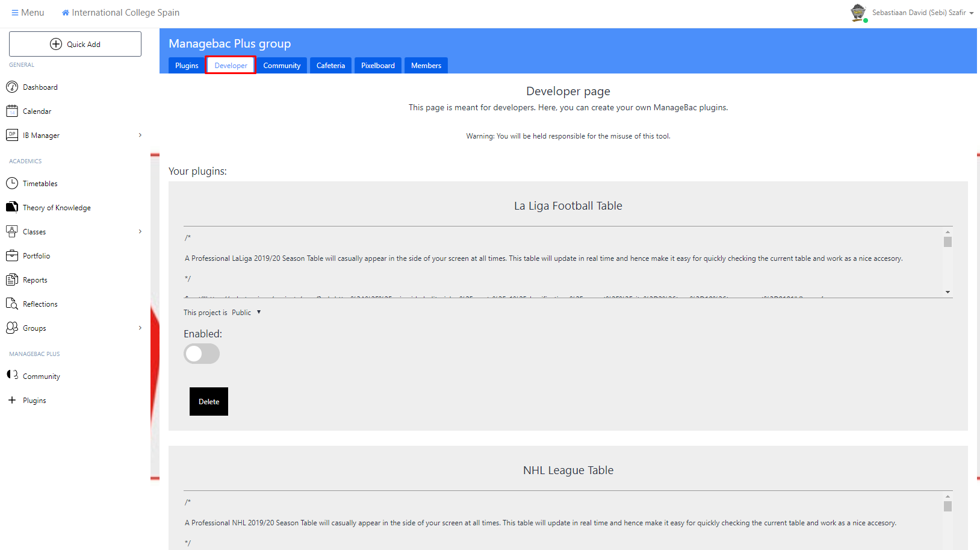Open Reports from sidebar
This screenshot has height=550, width=980.
[35, 280]
